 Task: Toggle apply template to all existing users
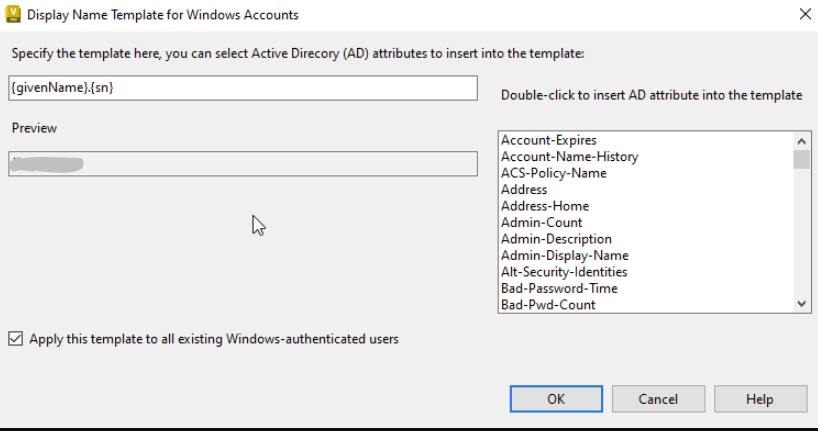tap(15, 339)
